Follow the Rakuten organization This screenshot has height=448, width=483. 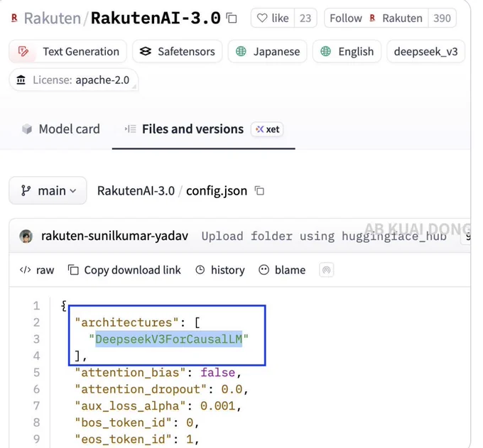(x=376, y=18)
